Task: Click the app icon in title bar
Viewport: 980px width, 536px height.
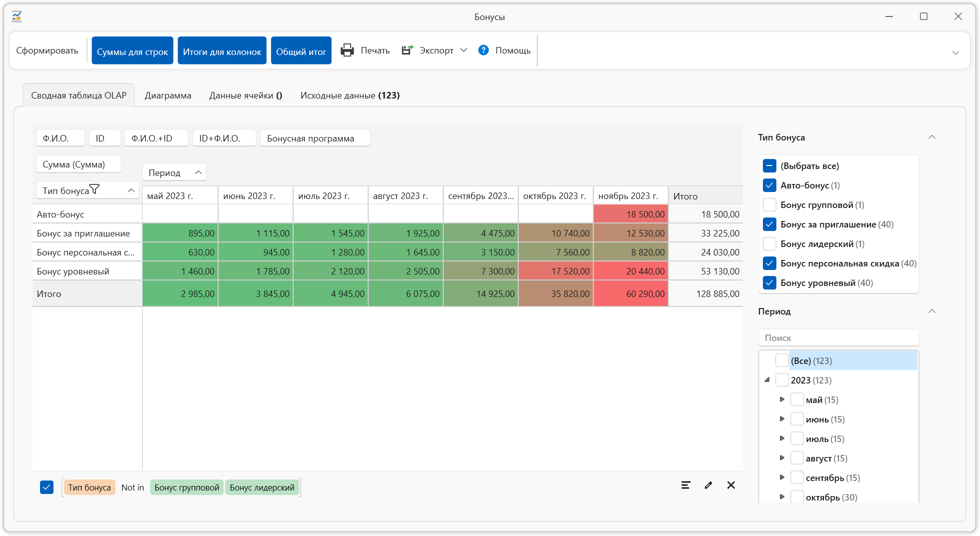Action: tap(17, 16)
